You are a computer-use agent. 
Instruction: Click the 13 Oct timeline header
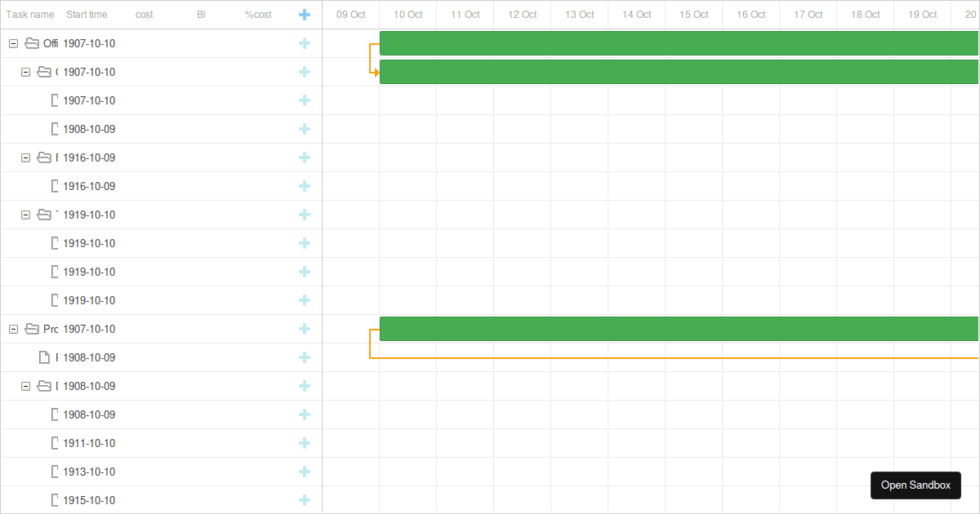tap(579, 14)
